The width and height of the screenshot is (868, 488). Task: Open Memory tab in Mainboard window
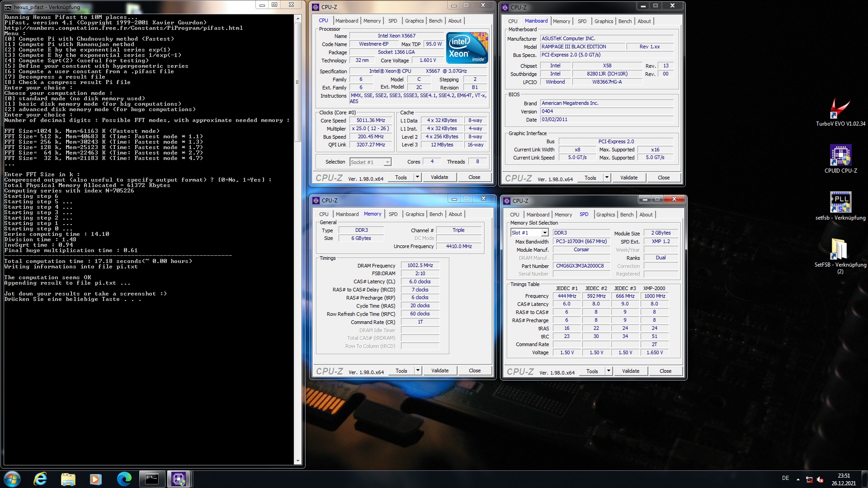561,21
